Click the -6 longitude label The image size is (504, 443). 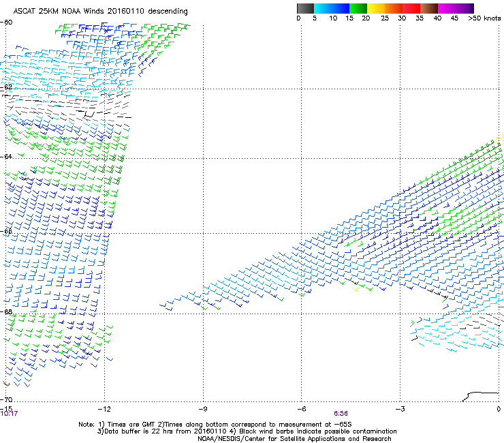[301, 409]
